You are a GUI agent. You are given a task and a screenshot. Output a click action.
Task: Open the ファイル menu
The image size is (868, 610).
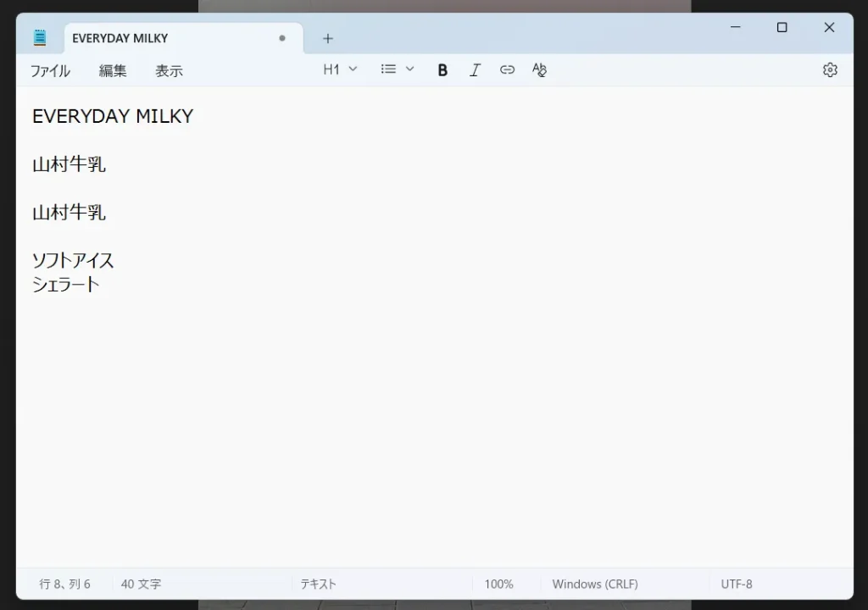coord(50,71)
